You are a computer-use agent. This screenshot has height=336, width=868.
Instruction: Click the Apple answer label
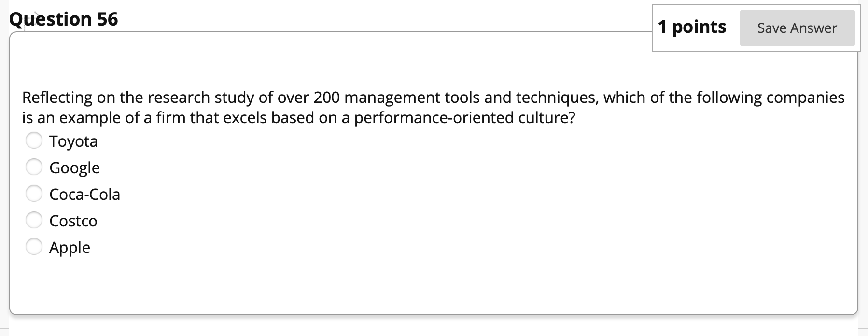(70, 247)
